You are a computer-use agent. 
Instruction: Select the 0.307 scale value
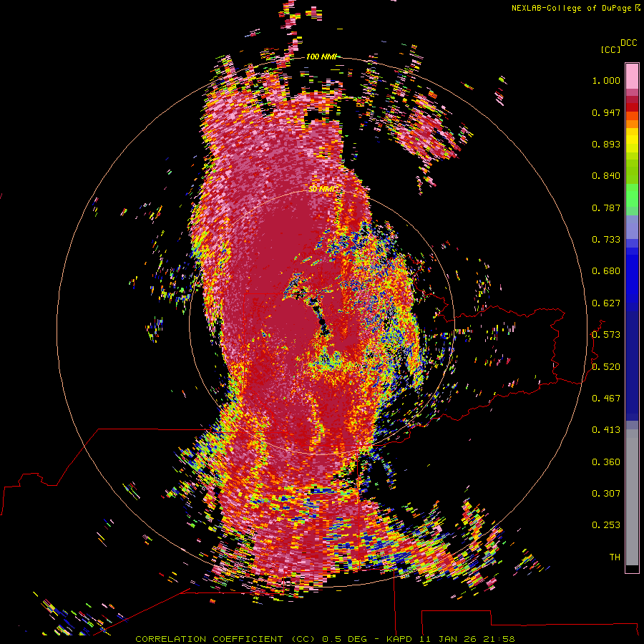(606, 494)
